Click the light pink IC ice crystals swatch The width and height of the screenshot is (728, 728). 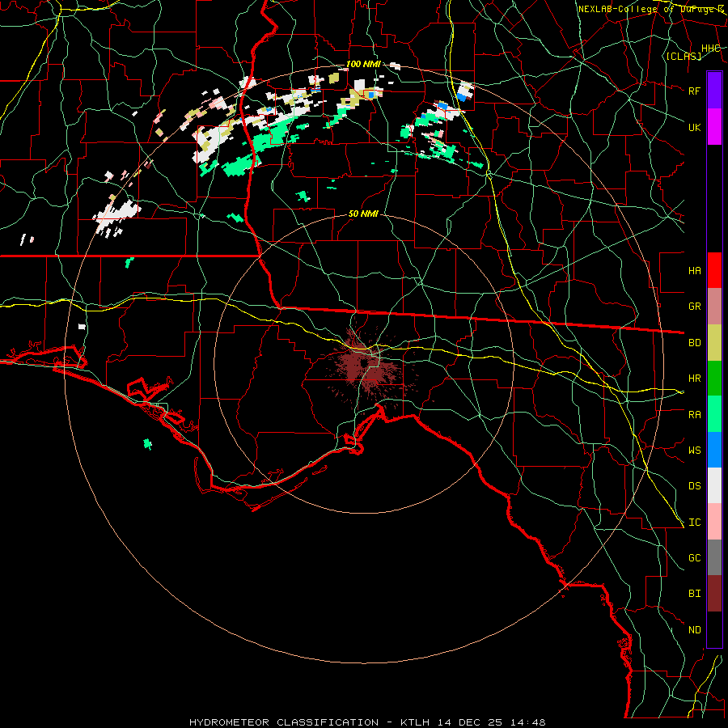click(714, 522)
